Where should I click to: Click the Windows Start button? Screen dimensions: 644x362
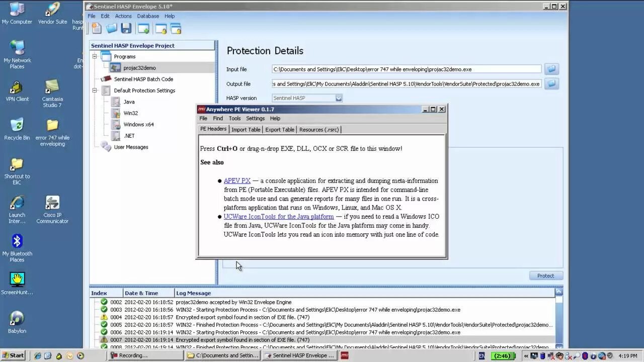pos(14,355)
